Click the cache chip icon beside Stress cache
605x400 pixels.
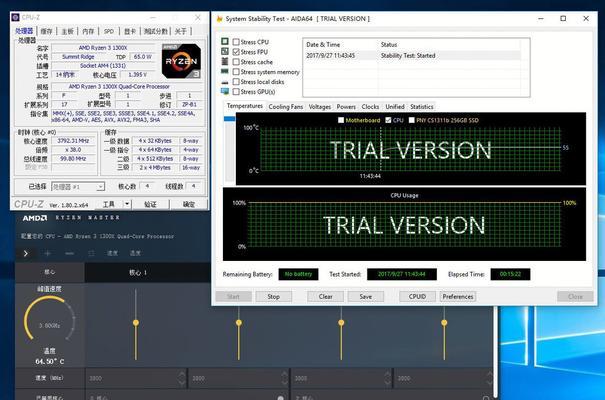[225, 61]
